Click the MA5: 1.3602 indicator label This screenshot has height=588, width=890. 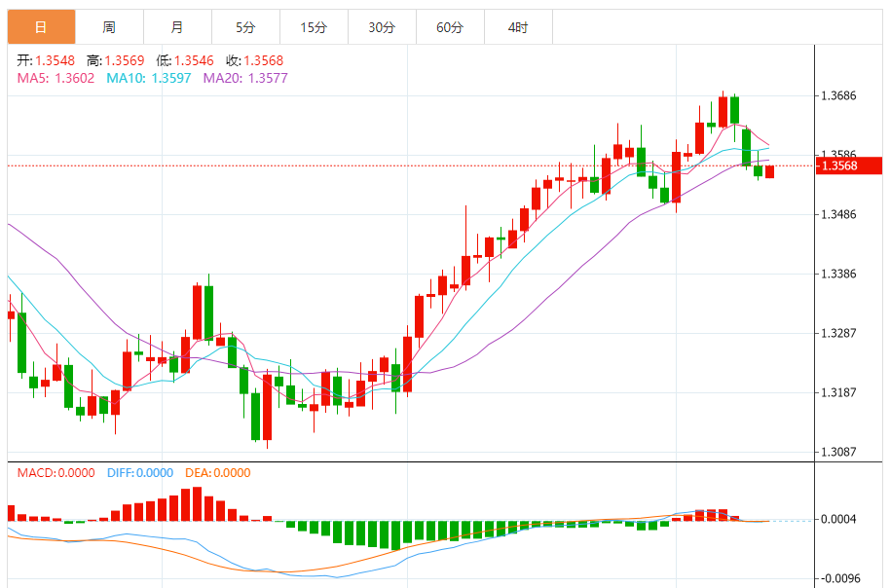[56, 78]
